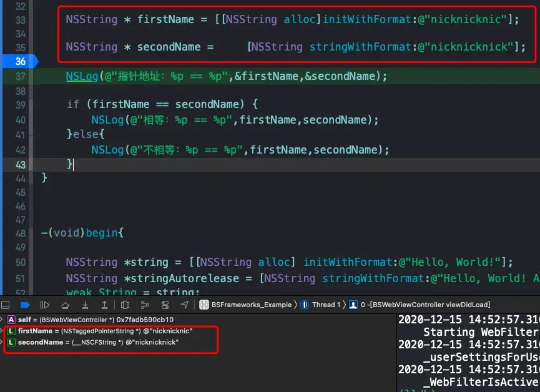Click the Simulate Location icon
The height and width of the screenshot is (392, 540).
[x=185, y=305]
